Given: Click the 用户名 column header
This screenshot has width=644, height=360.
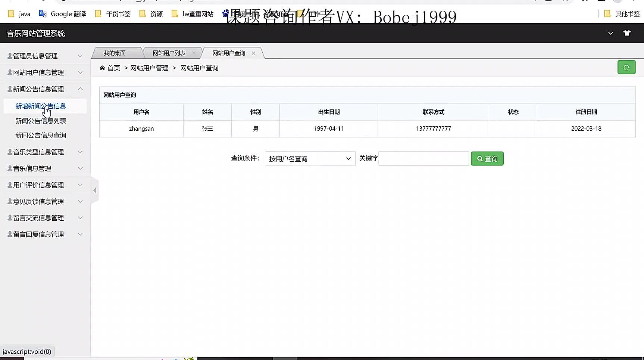Looking at the screenshot, I should click(x=141, y=112).
